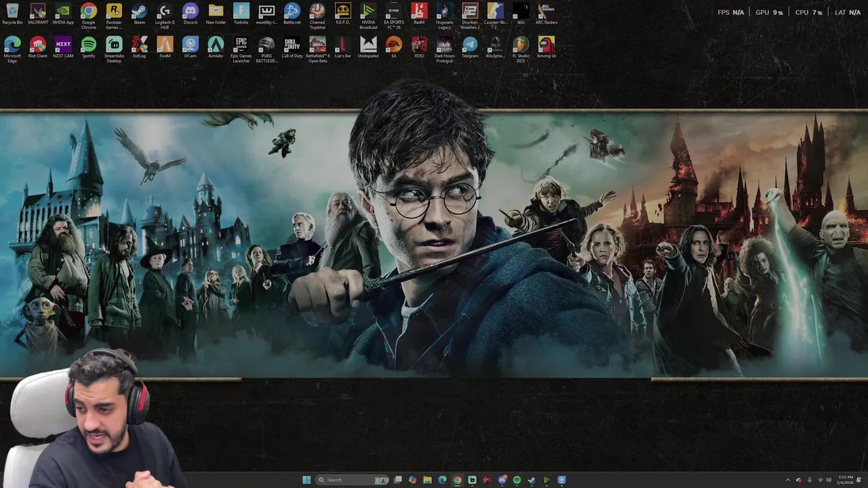Open Discord from the taskbar
This screenshot has width=868, height=488.
tap(502, 480)
